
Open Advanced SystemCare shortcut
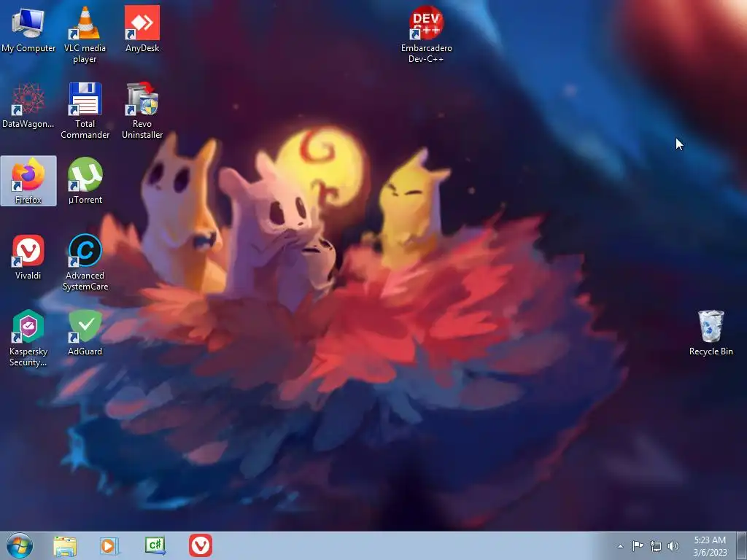tap(85, 262)
